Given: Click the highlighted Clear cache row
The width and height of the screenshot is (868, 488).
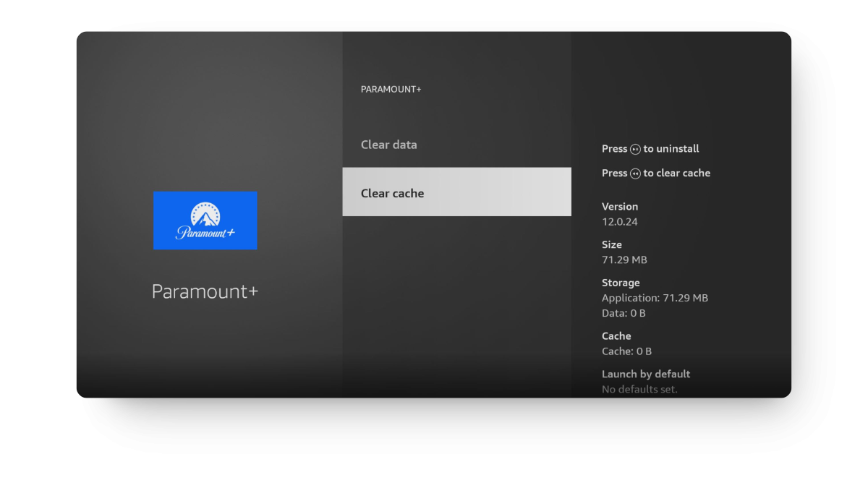Looking at the screenshot, I should click(x=456, y=192).
